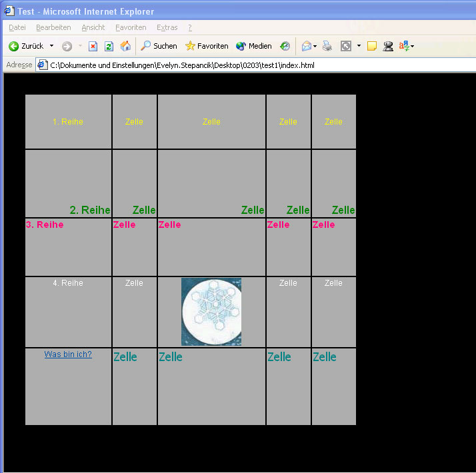Expand the Mail button dropdown arrow
This screenshot has height=473, width=476.
point(315,46)
